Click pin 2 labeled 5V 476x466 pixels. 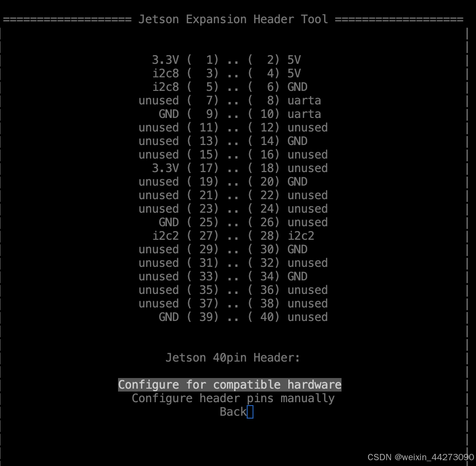coord(274,60)
